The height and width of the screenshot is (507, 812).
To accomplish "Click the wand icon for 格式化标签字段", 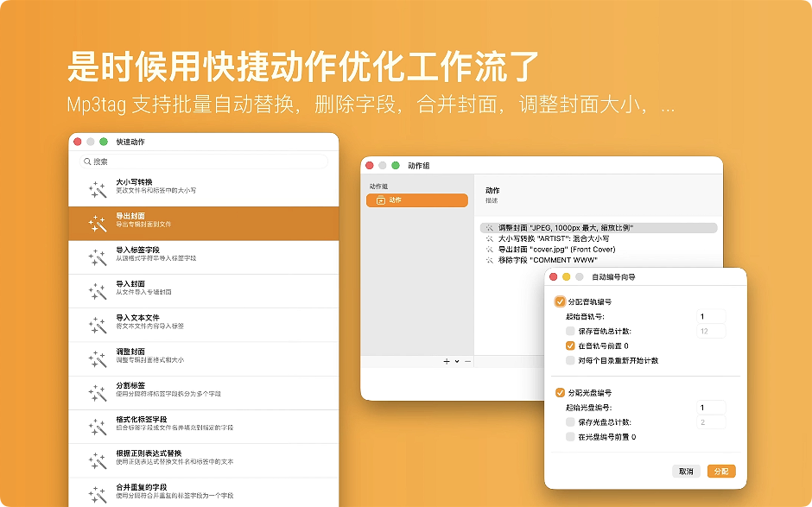I will point(98,427).
